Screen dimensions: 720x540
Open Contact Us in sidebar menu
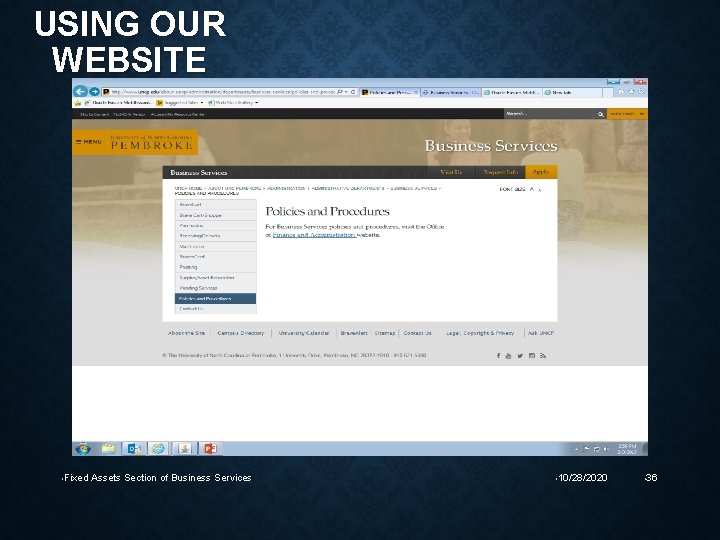click(x=215, y=309)
